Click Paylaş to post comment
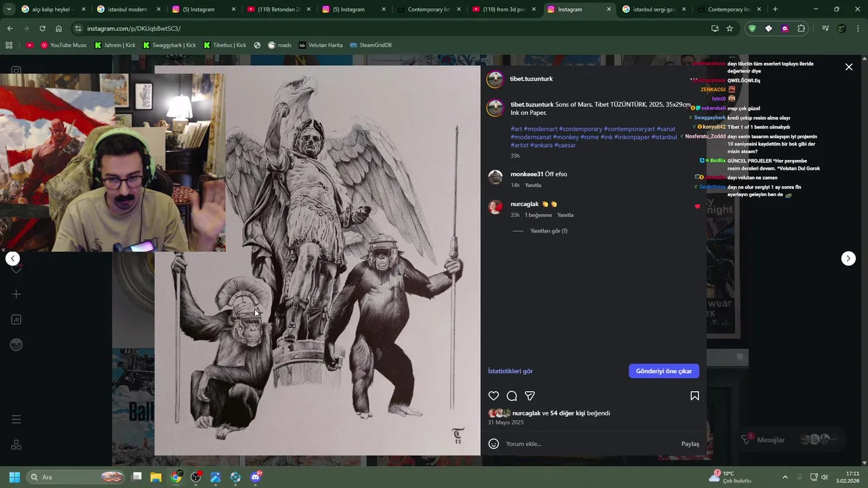868x488 pixels. [x=690, y=444]
